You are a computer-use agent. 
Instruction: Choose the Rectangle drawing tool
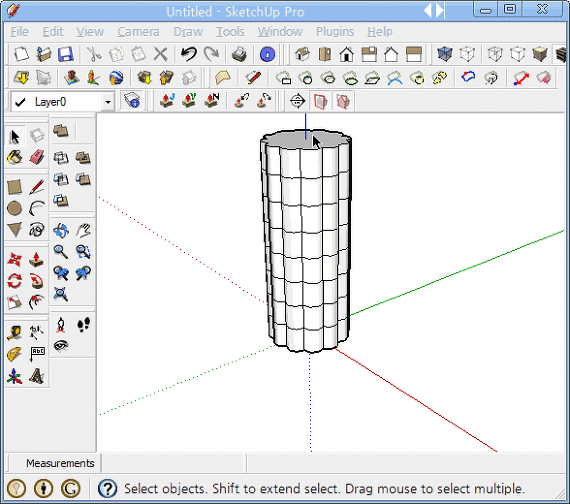15,187
